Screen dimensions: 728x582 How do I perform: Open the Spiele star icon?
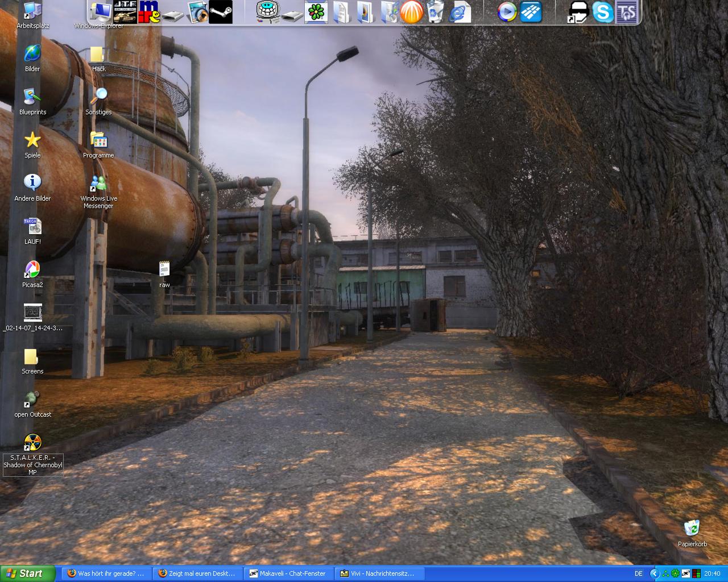coord(32,144)
